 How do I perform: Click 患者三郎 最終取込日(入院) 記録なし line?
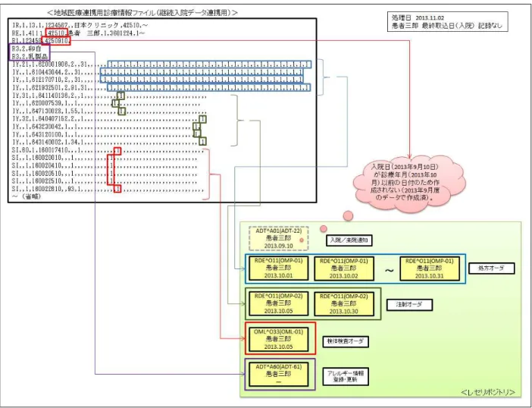point(446,26)
